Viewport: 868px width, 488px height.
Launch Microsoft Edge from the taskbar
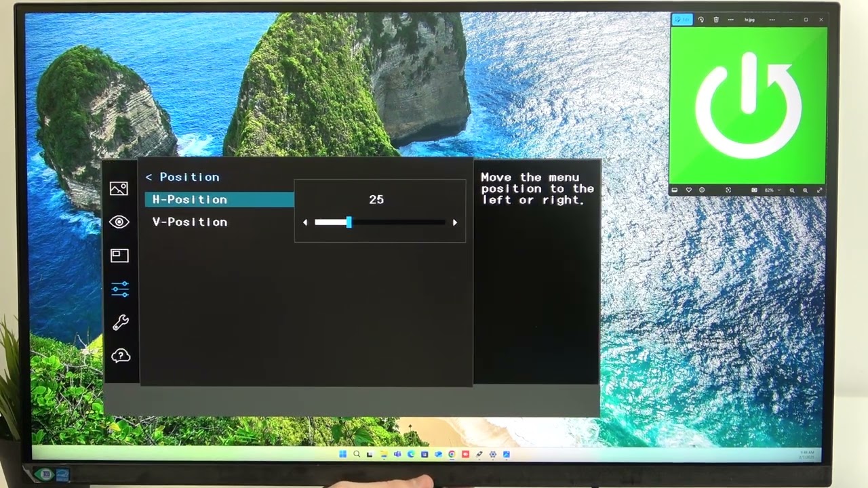[x=411, y=454]
